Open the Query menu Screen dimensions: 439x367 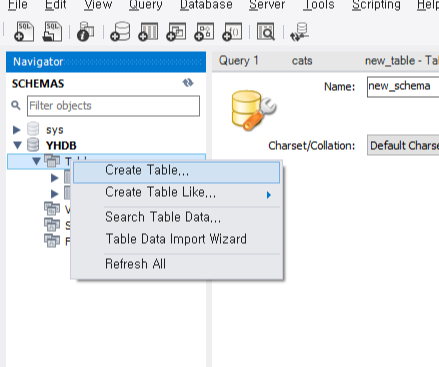click(146, 5)
